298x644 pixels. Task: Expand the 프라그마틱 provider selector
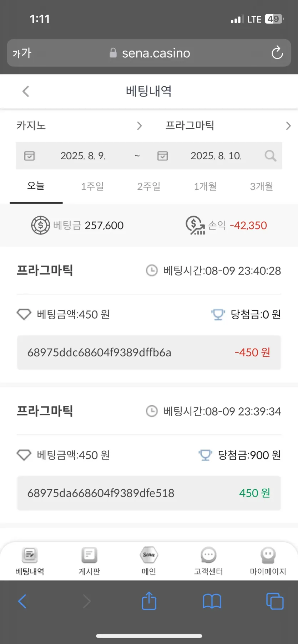228,125
